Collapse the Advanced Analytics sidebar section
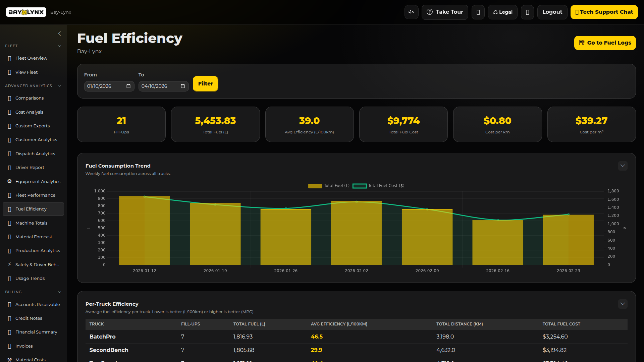 59,86
